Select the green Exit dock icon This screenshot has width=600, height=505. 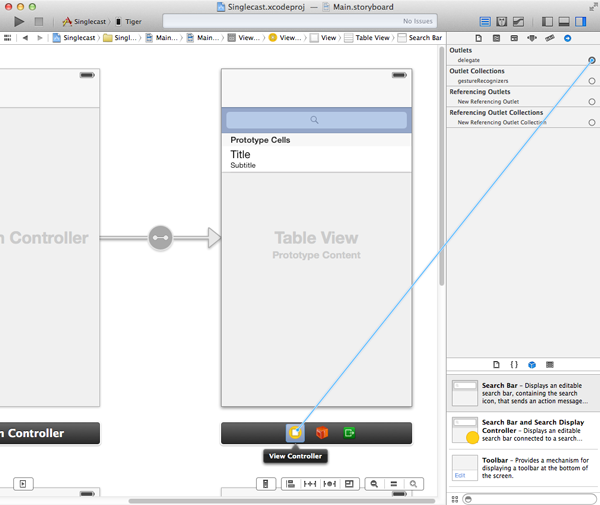(349, 433)
